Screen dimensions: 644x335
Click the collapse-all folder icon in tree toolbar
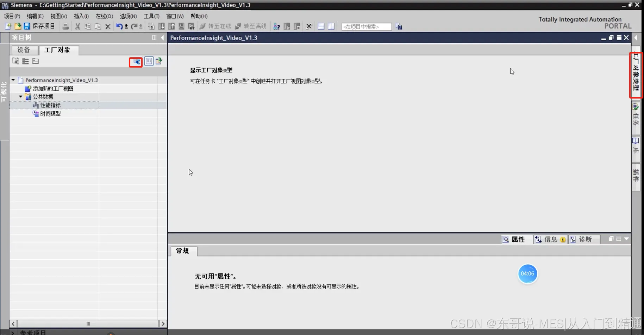pos(36,61)
